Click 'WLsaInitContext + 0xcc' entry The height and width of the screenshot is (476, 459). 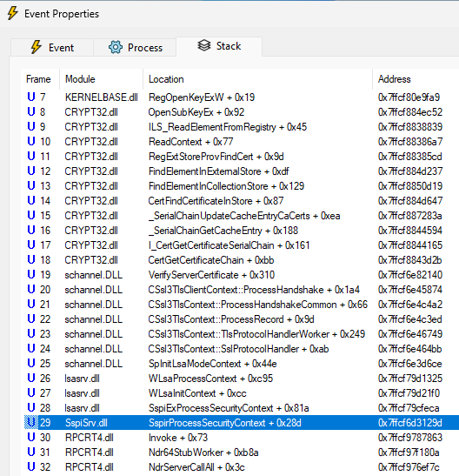tap(197, 393)
